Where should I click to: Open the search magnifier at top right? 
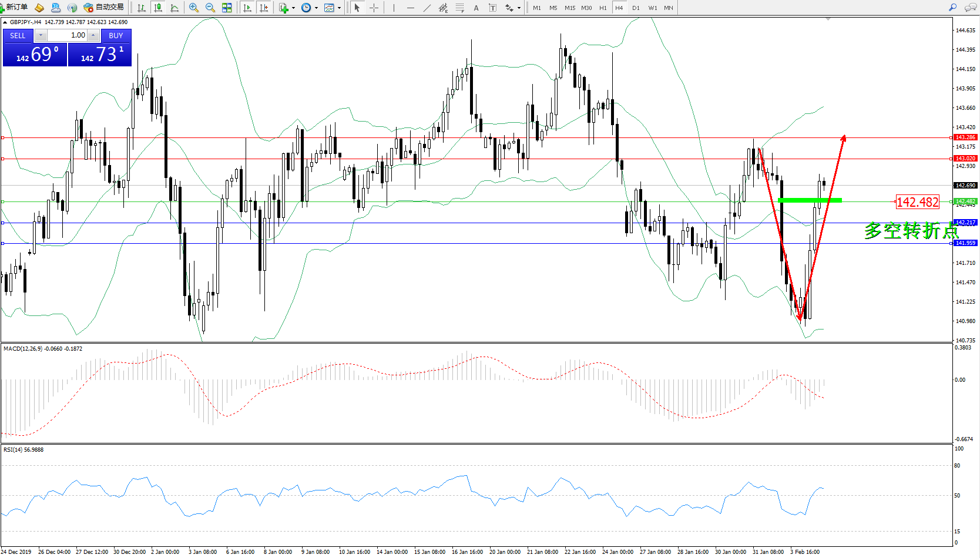coord(953,8)
